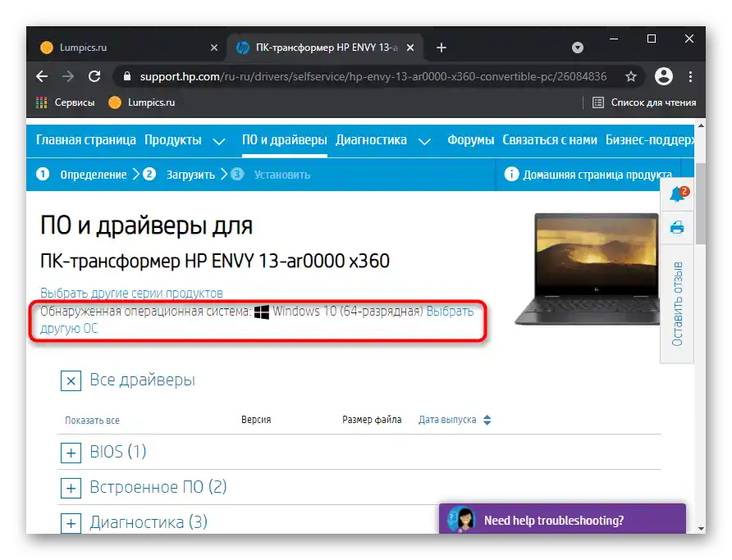Toggle the Дата выпуска sort arrows
The height and width of the screenshot is (560, 732).
(x=487, y=420)
